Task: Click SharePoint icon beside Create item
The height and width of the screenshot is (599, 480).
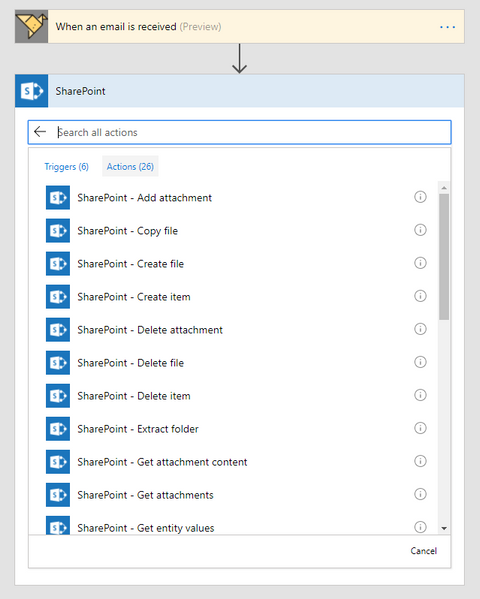Action: (x=58, y=296)
